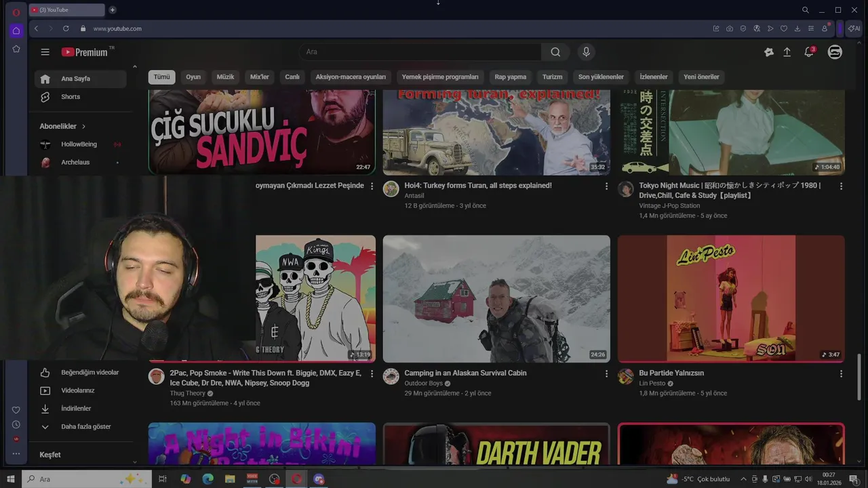Image resolution: width=868 pixels, height=488 pixels.
Task: Open Opera's profile icon in the address bar
Action: click(825, 28)
